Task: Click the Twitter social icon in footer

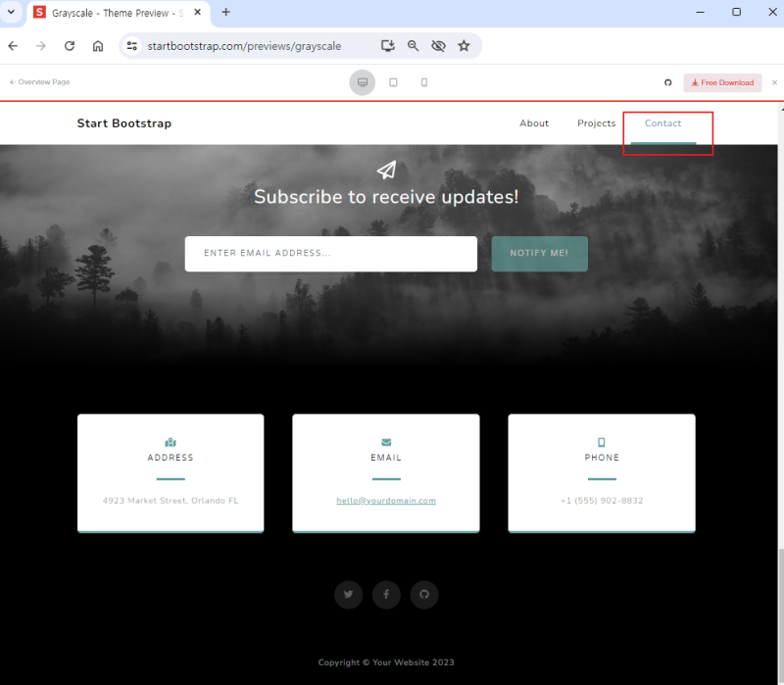Action: [349, 595]
